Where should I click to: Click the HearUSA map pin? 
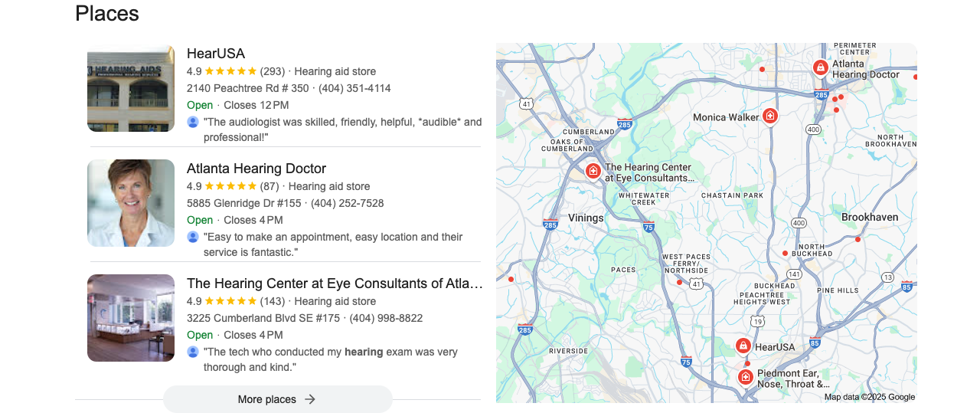[x=743, y=346]
